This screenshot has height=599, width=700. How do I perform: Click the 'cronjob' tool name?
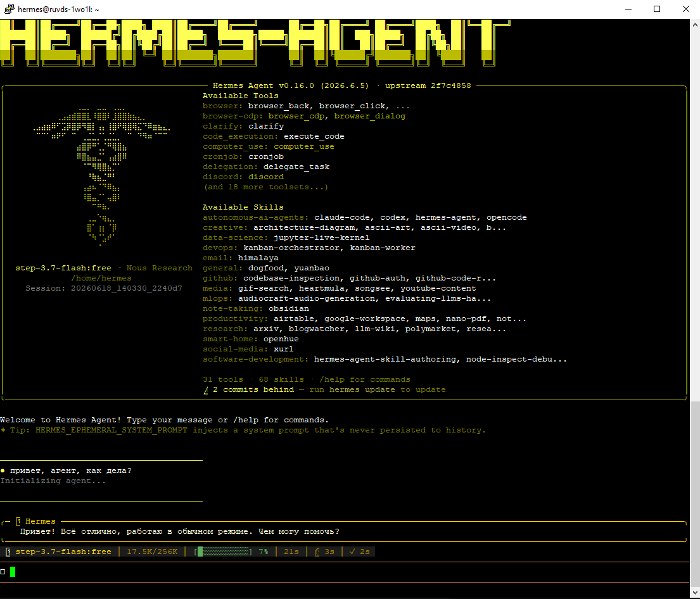tap(266, 156)
